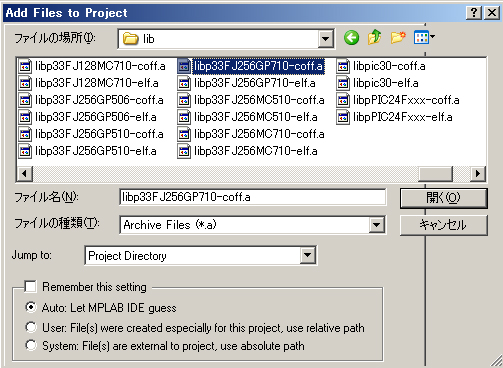Select file name libpic30-elf.a
503x368 pixels.
pos(386,83)
